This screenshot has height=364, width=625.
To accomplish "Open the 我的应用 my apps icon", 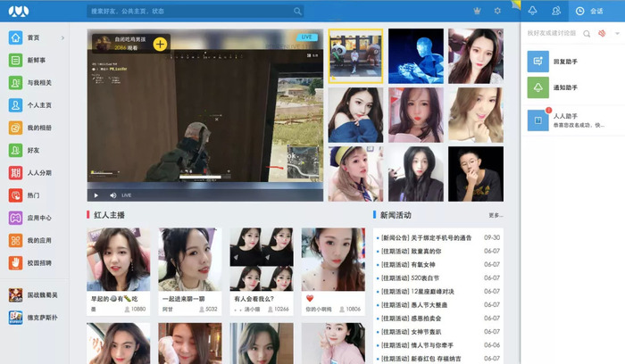I will coord(15,240).
